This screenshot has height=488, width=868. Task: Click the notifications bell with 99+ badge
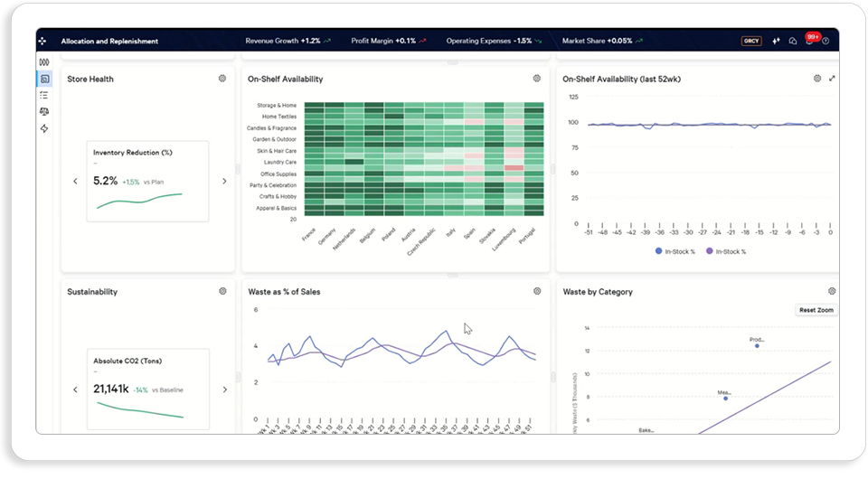tap(810, 41)
